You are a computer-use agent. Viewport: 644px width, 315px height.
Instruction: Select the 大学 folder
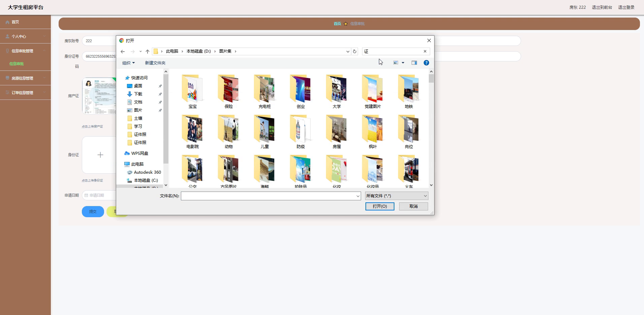tap(337, 91)
